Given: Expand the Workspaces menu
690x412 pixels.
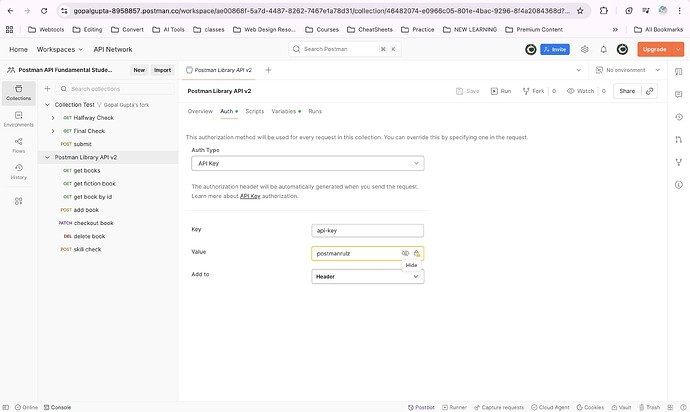Looking at the screenshot, I should tap(59, 49).
